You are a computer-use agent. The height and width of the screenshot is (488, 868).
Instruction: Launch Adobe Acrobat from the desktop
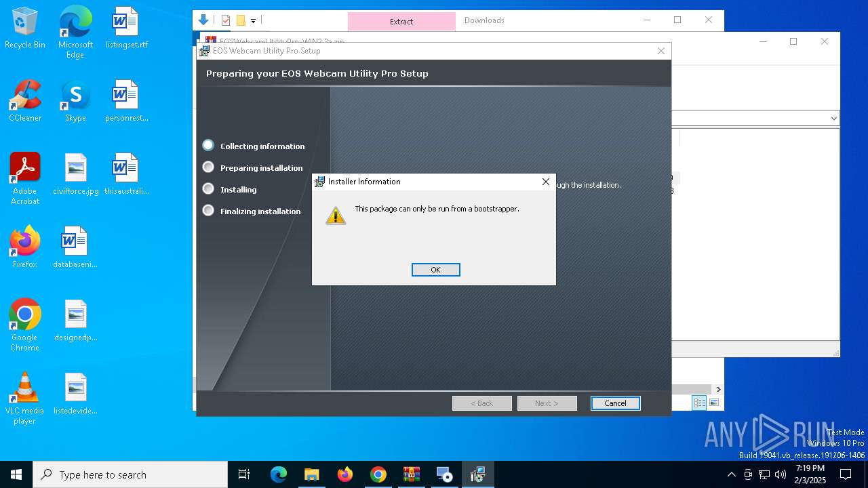[25, 179]
